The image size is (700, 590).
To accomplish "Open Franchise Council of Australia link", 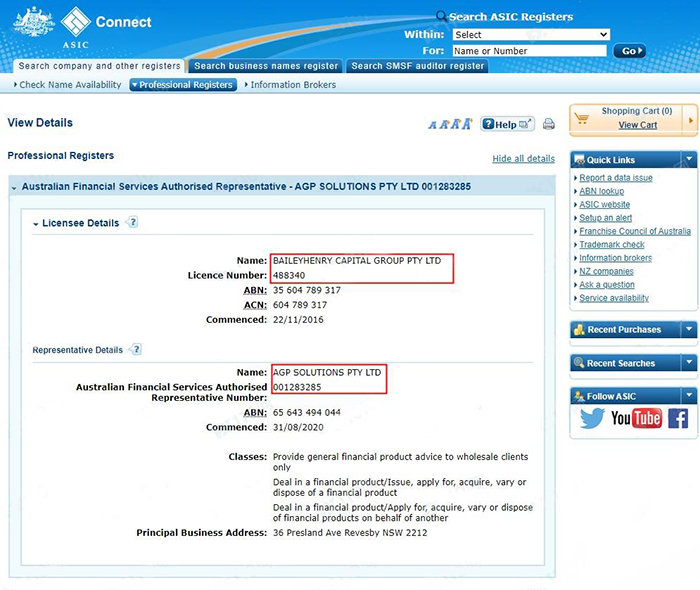I will pyautogui.click(x=635, y=231).
